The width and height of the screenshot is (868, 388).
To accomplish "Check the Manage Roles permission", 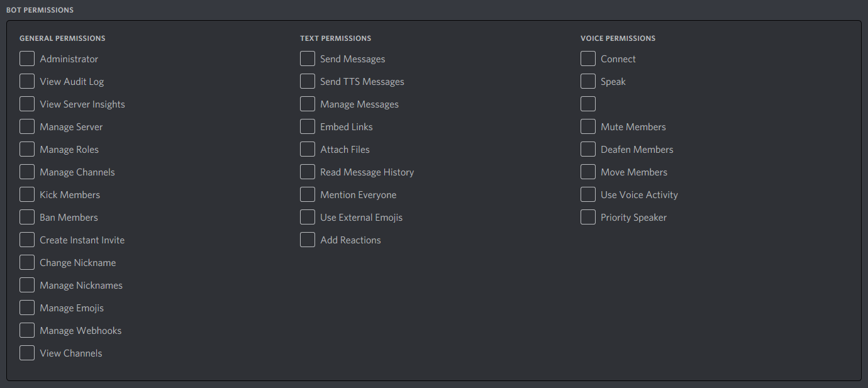I will pyautogui.click(x=27, y=148).
